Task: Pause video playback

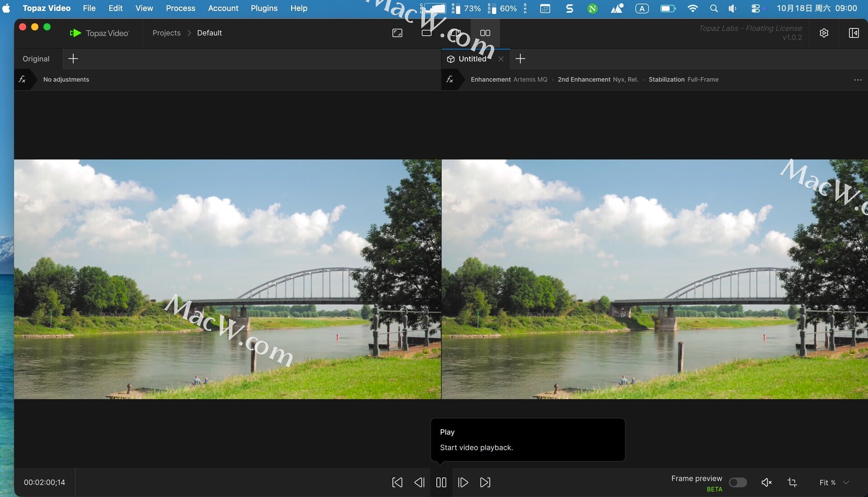Action: [x=441, y=483]
